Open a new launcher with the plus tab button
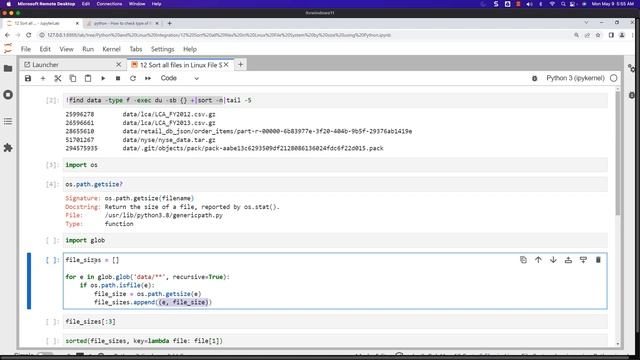This screenshot has height=360, width=640. click(240, 64)
